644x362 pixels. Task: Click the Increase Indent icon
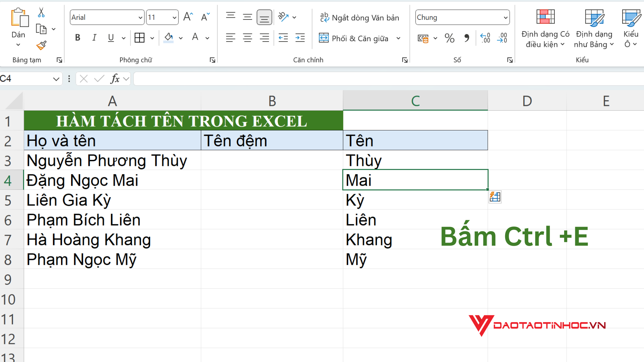(x=300, y=38)
